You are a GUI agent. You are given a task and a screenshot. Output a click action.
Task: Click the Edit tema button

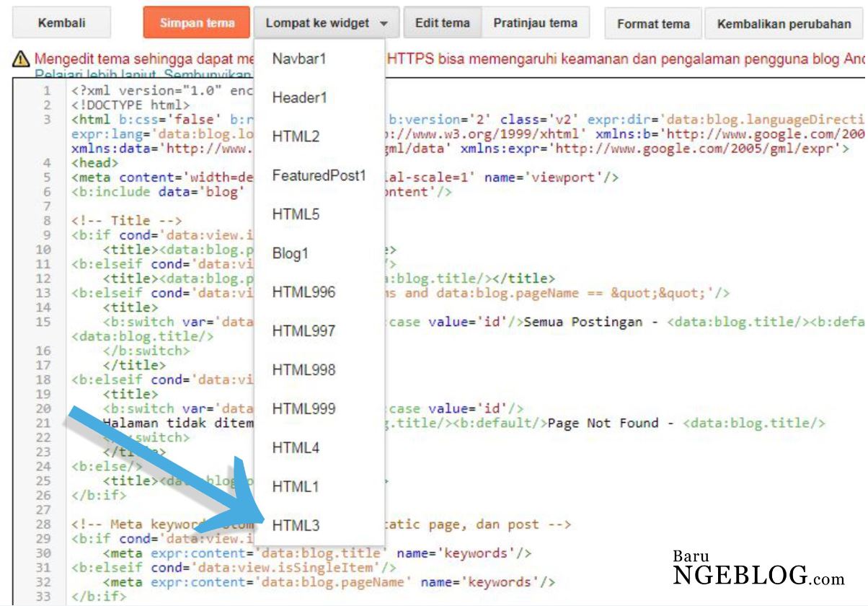tap(442, 22)
